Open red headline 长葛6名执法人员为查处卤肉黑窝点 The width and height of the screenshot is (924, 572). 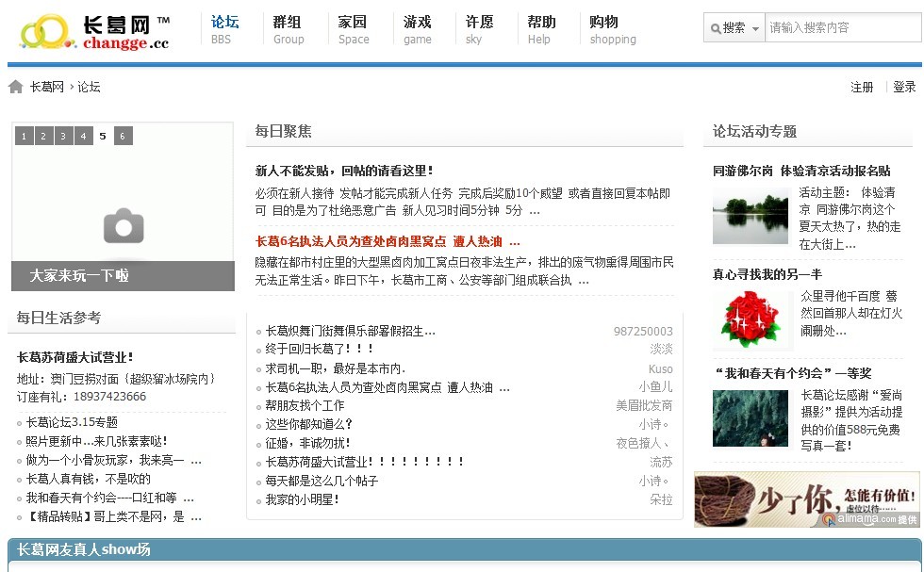pos(388,241)
